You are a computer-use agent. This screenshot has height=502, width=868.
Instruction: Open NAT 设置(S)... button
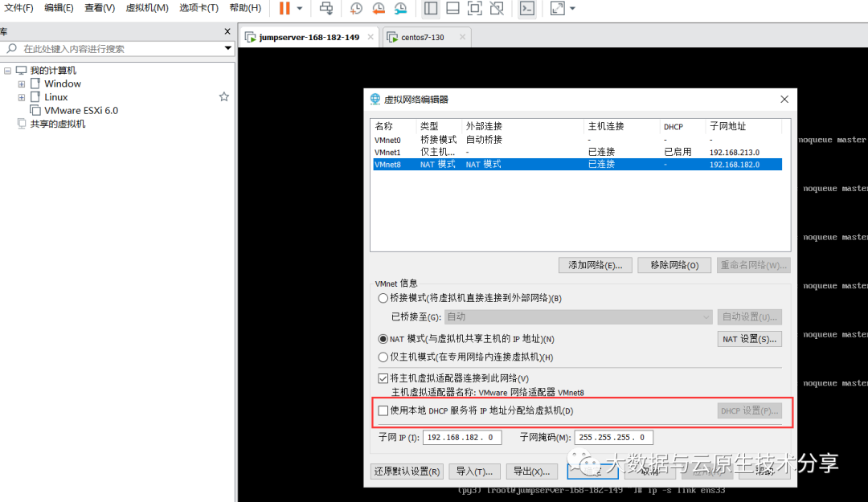pyautogui.click(x=750, y=339)
